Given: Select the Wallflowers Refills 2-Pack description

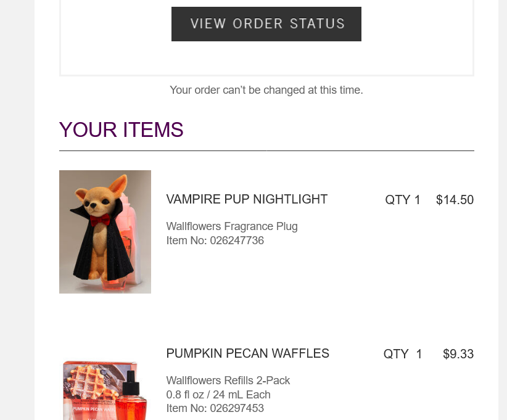Looking at the screenshot, I should tap(228, 381).
